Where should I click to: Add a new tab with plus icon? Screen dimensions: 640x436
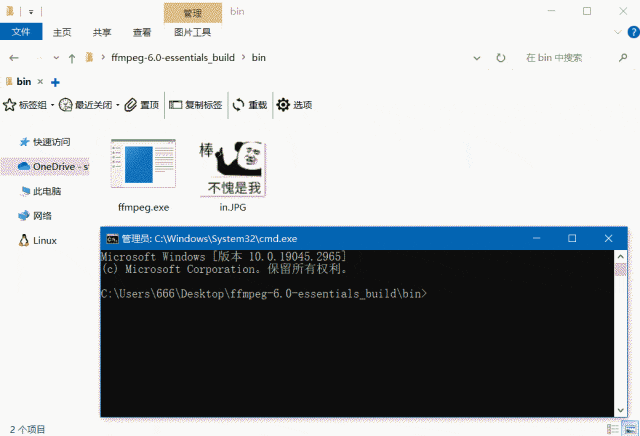(55, 82)
